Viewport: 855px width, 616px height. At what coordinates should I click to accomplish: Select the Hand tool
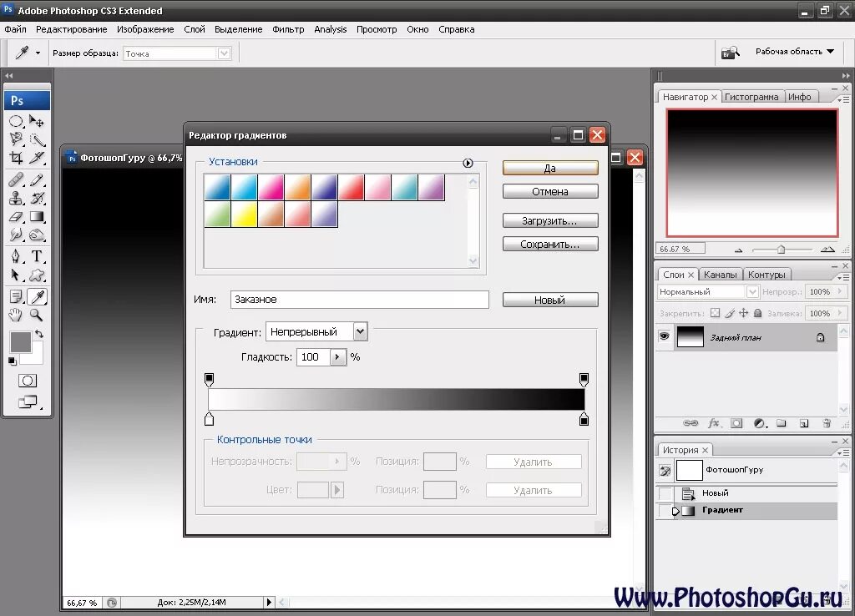tap(16, 315)
